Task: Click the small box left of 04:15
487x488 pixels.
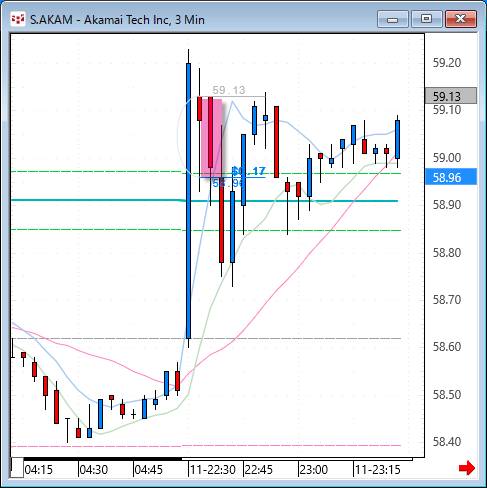Action: (x=17, y=468)
